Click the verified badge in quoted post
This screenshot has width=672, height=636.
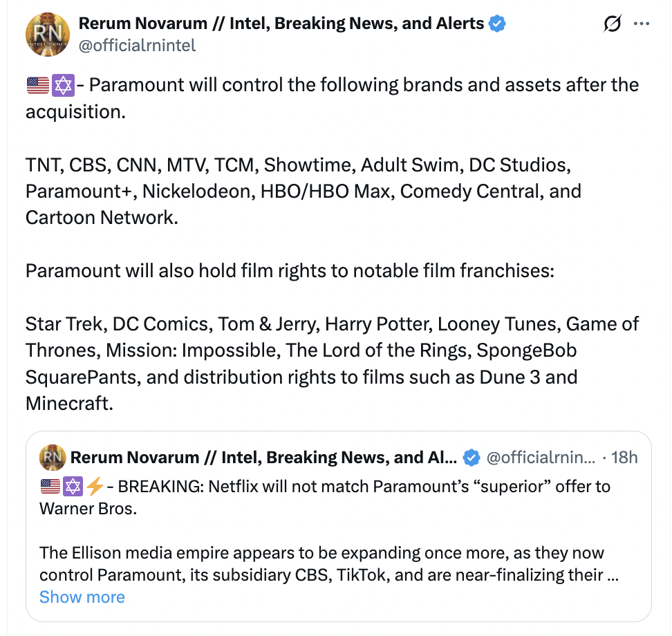[x=472, y=458]
